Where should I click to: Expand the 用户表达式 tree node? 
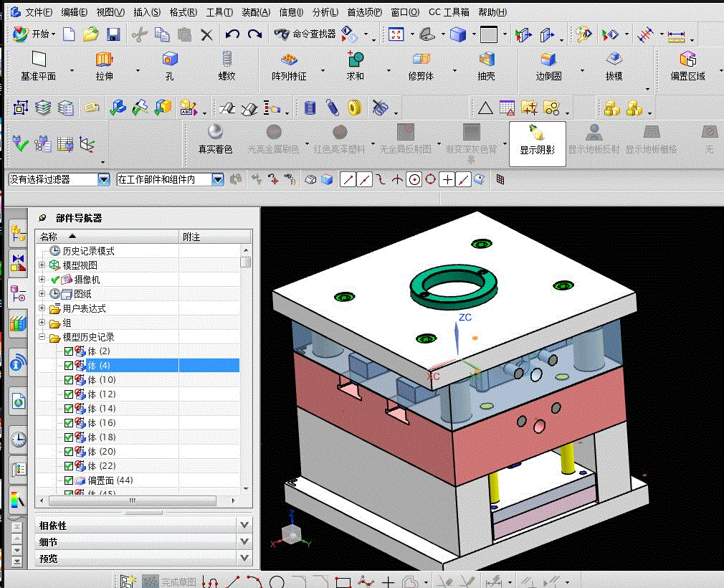point(42,308)
